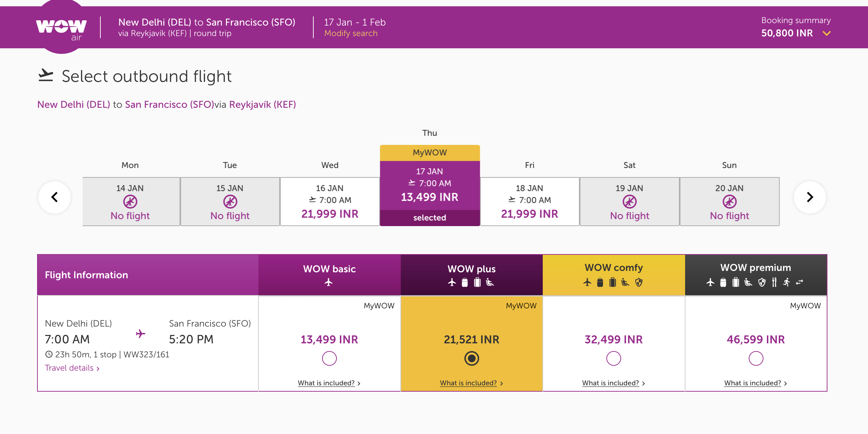This screenshot has width=868, height=434.
Task: Click the shield icon under WOW premium
Action: pyautogui.click(x=762, y=282)
